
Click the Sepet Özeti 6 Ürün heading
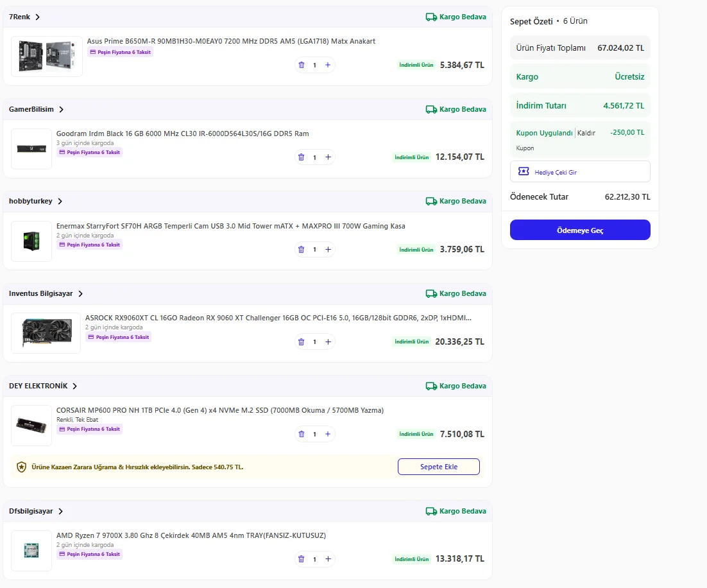549,21
